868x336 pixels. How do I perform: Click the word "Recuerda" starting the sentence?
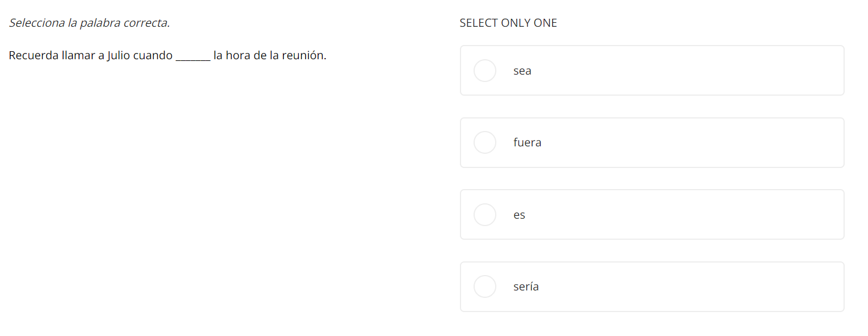pyautogui.click(x=34, y=56)
